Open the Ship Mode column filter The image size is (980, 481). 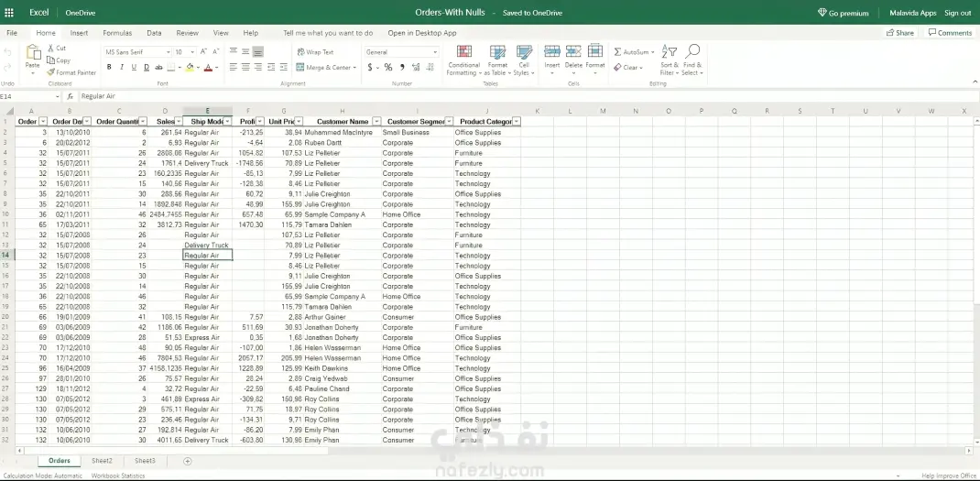tap(227, 121)
